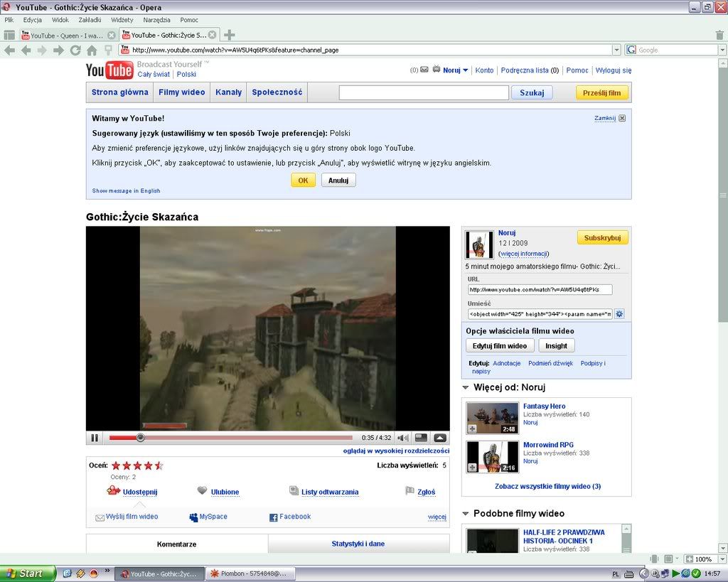Open the address bar history dropdown

click(x=616, y=50)
